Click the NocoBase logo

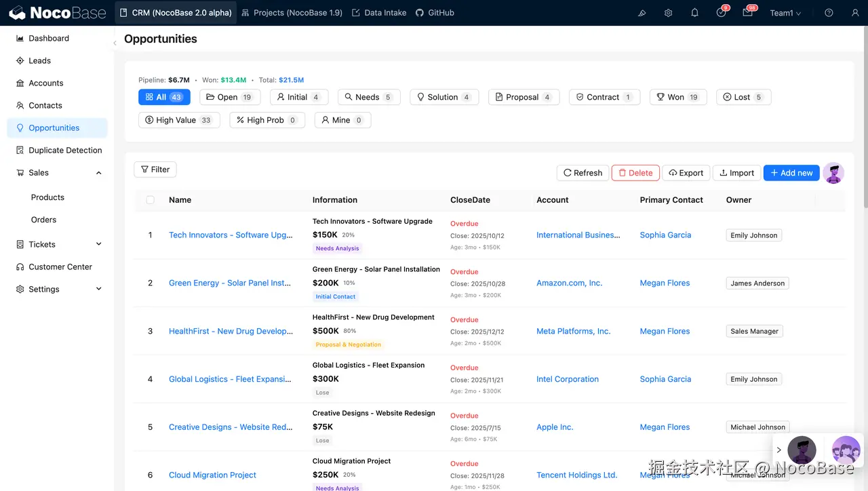(x=57, y=13)
